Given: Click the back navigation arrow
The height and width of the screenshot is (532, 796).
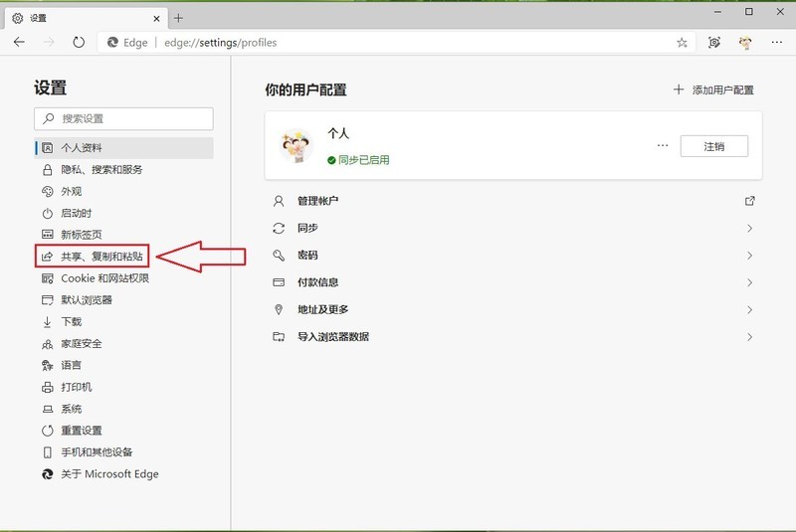Looking at the screenshot, I should pos(20,43).
